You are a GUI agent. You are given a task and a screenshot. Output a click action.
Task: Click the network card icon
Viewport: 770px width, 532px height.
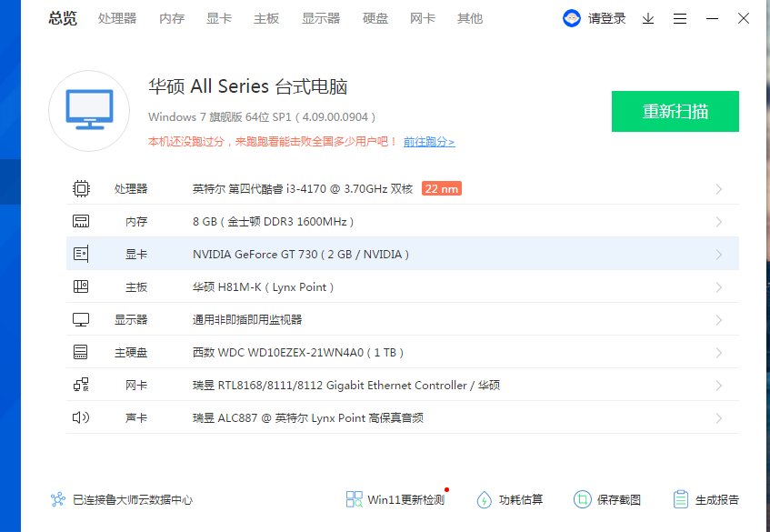pos(81,385)
